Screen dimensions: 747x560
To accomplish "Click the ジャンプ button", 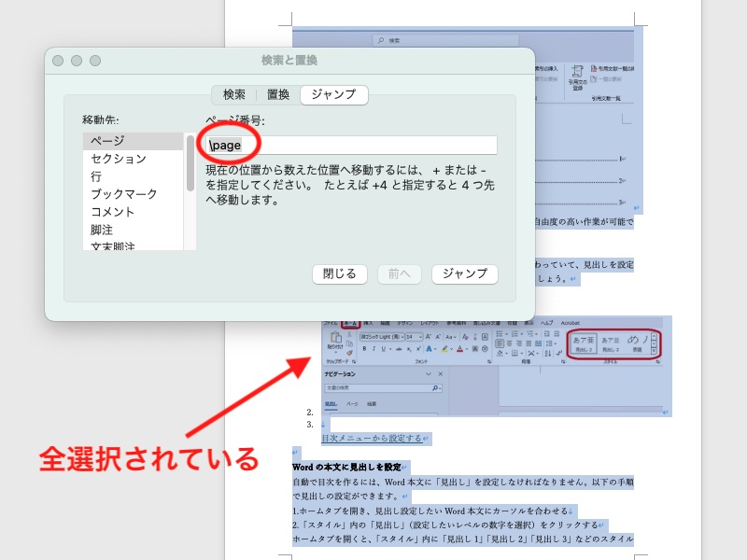I will (x=465, y=273).
